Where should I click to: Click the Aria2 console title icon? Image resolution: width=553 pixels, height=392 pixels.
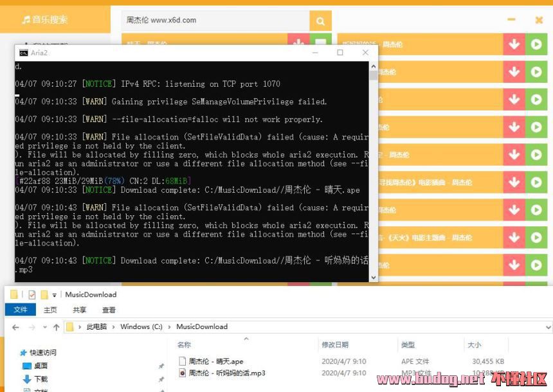[24, 53]
